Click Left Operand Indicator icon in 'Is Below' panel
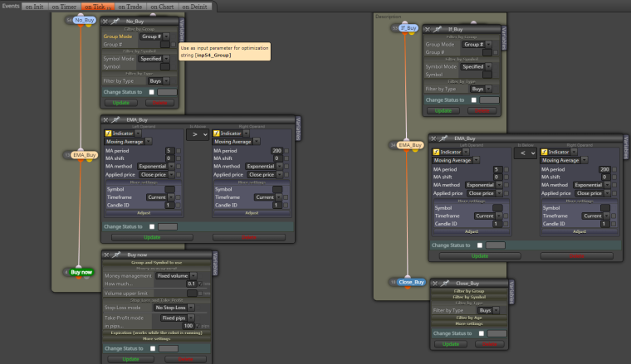Image resolution: width=631 pixels, height=364 pixels. [436, 152]
